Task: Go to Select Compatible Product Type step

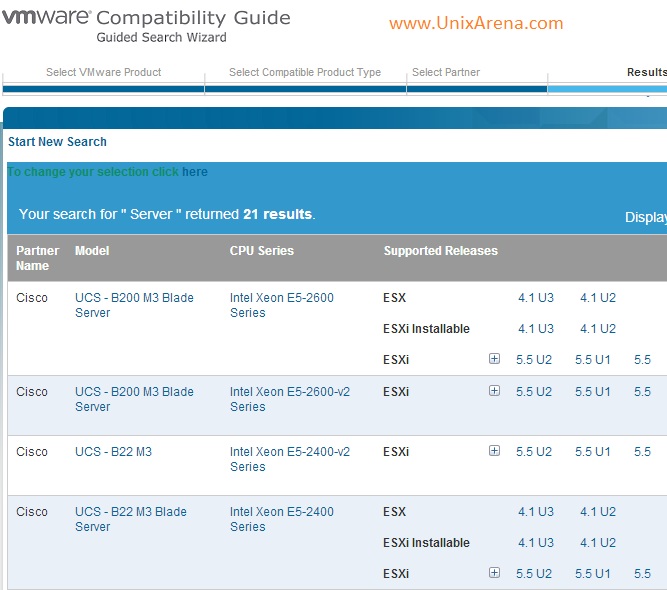Action: click(305, 72)
